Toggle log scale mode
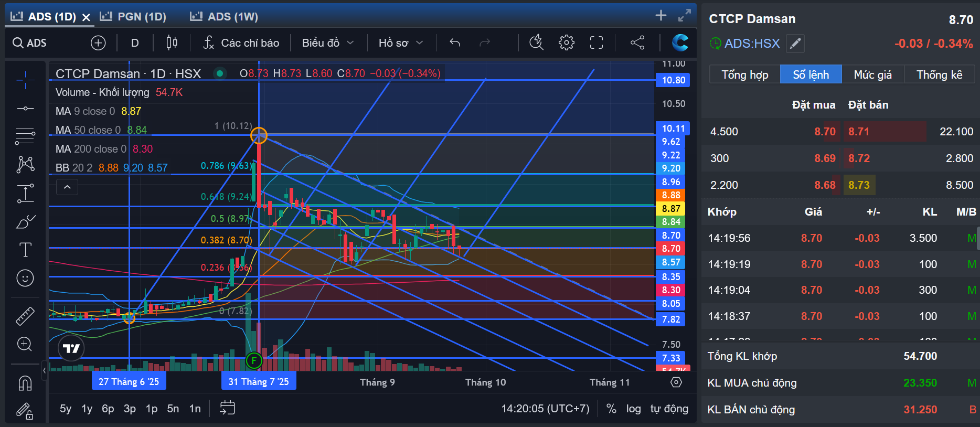The width and height of the screenshot is (980, 427). (633, 409)
